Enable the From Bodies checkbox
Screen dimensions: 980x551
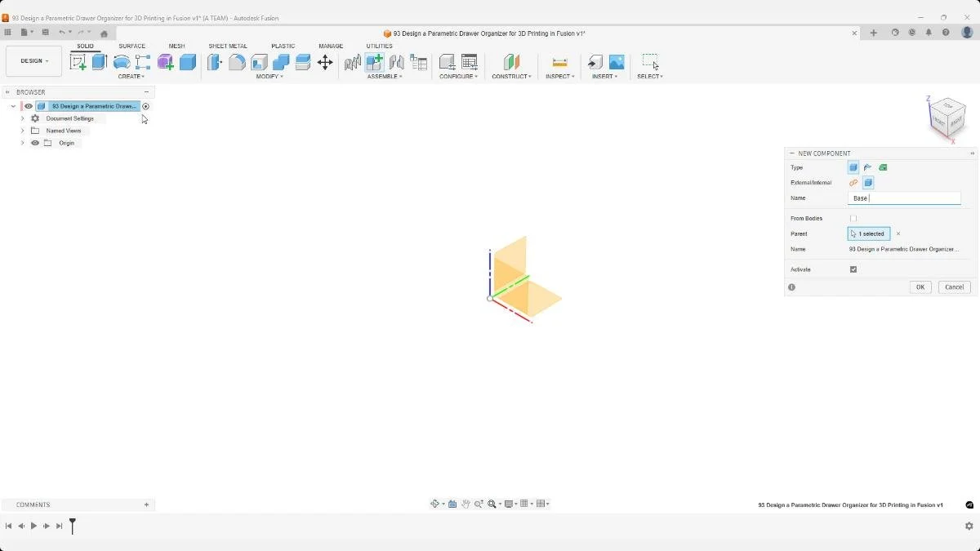coord(853,218)
